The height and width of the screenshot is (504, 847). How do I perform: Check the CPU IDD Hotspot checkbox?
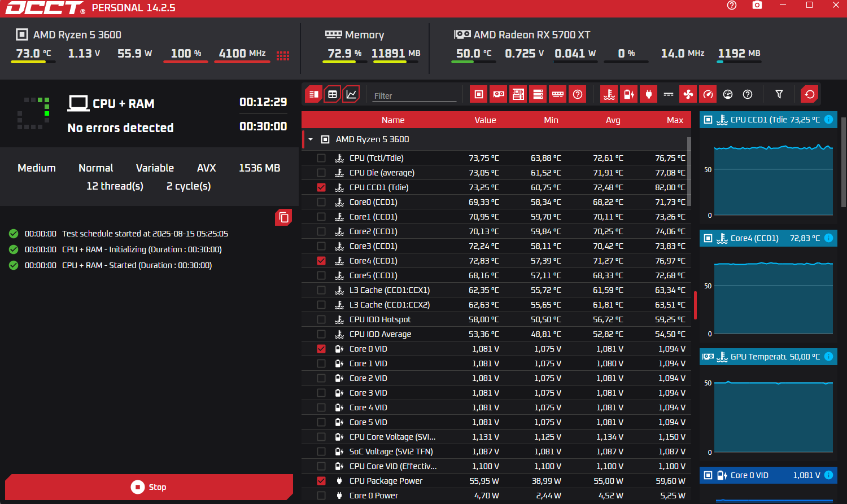pyautogui.click(x=321, y=319)
